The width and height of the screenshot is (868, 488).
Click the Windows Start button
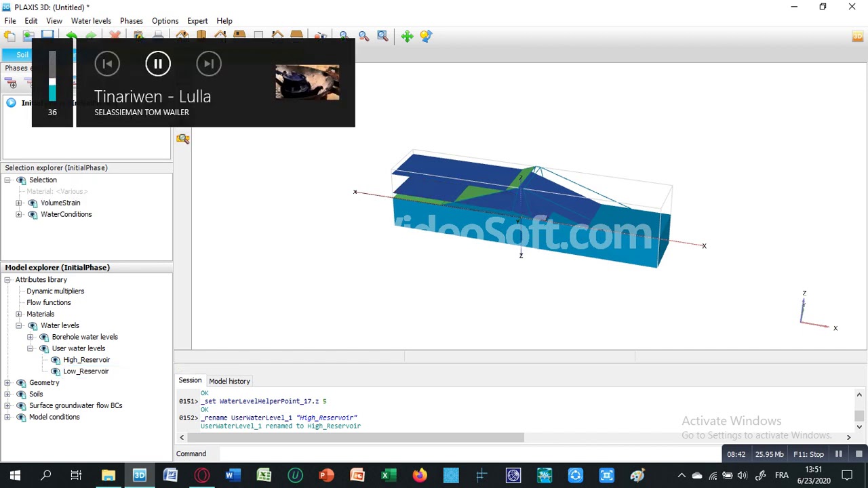click(x=15, y=475)
